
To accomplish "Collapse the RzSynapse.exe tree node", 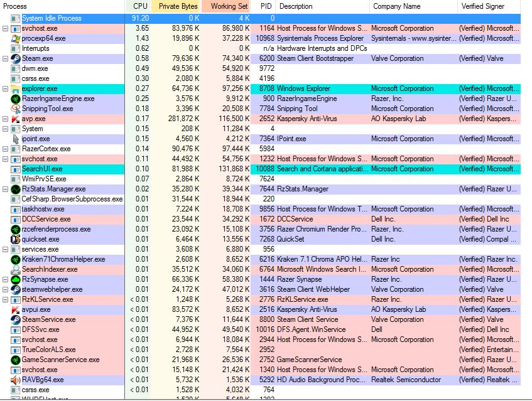I will coord(5,280).
